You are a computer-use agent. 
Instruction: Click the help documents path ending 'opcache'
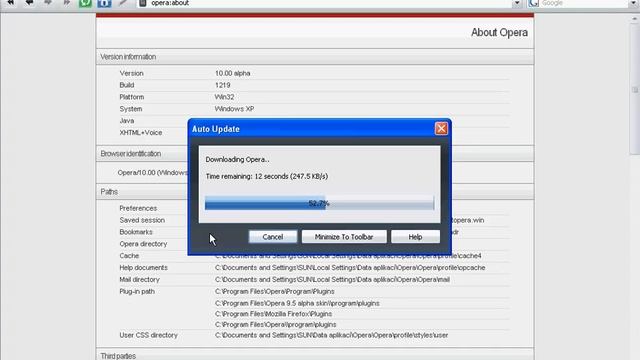pyautogui.click(x=350, y=268)
